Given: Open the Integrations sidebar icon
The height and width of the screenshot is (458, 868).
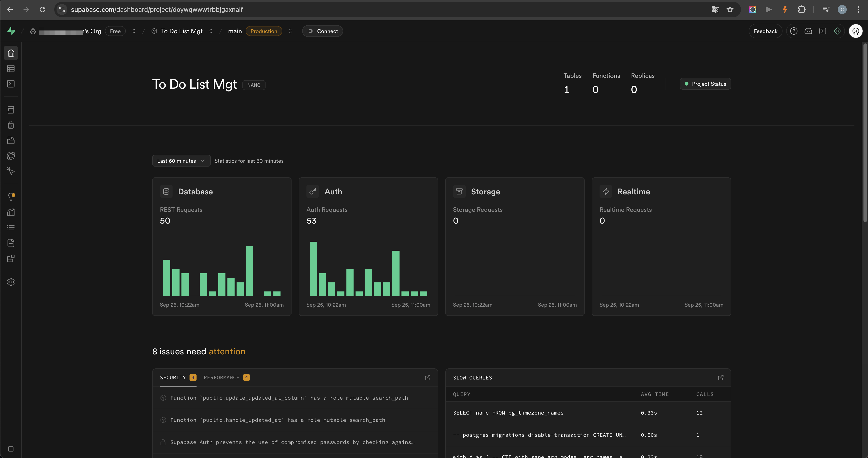Looking at the screenshot, I should pos(11,258).
